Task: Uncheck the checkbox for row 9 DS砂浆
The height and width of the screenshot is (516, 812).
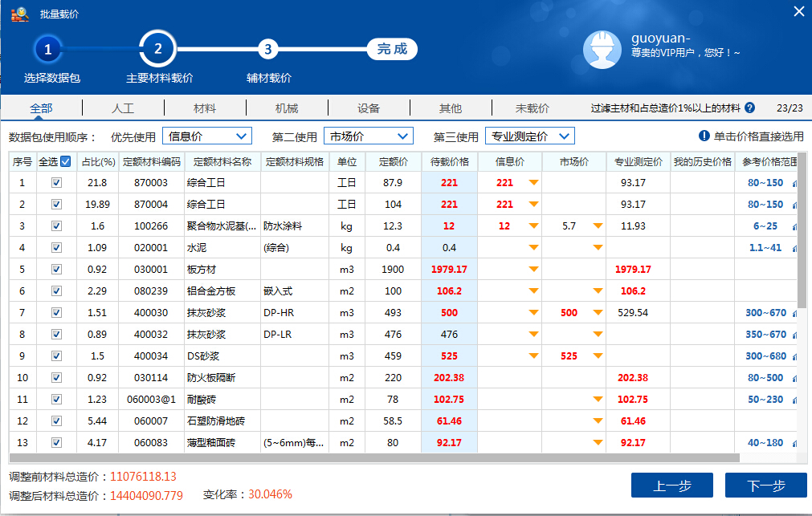Action: [56, 356]
